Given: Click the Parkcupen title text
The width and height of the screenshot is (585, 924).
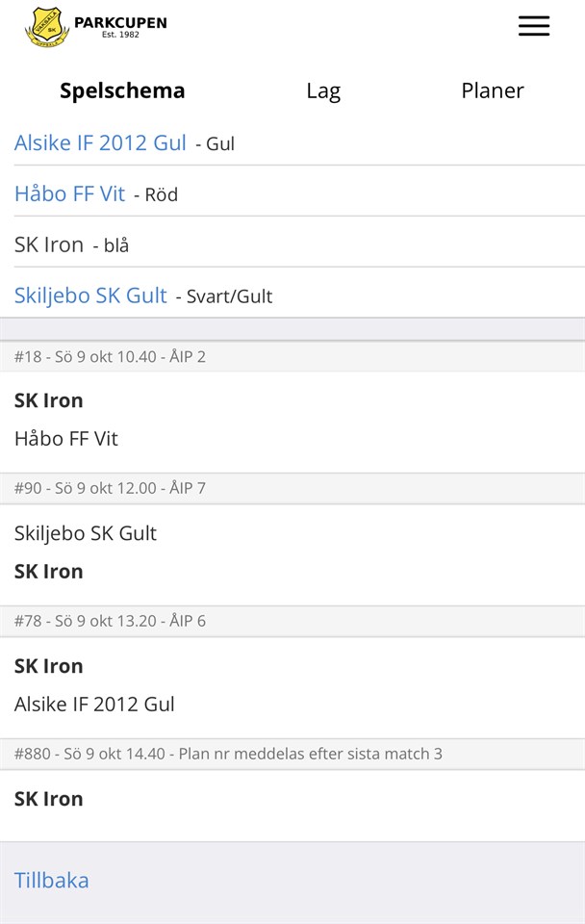Looking at the screenshot, I should pyautogui.click(x=120, y=22).
